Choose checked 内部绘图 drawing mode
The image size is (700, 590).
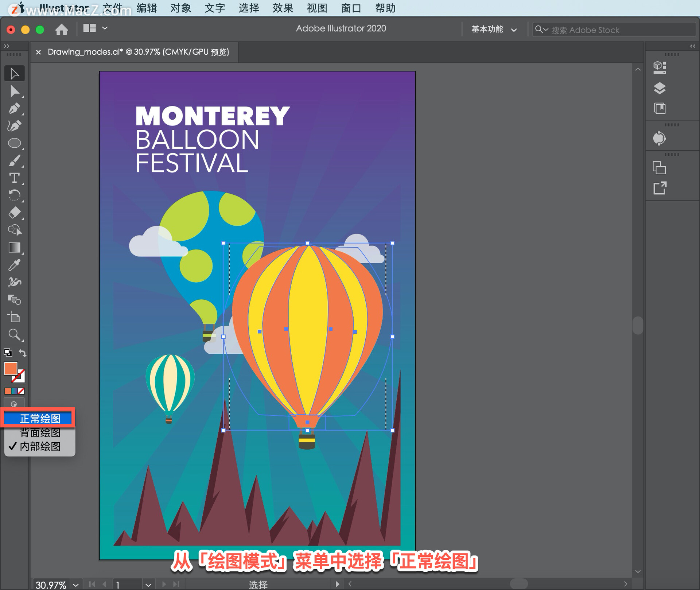click(39, 446)
